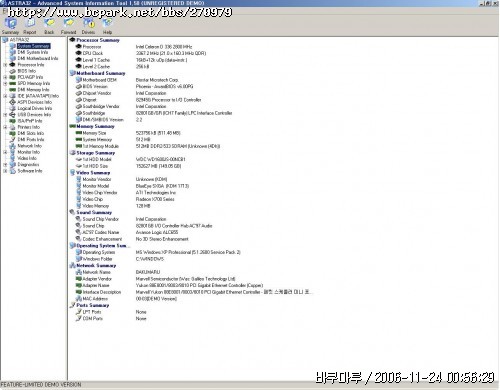Click the Sound Summary heading

point(94,213)
